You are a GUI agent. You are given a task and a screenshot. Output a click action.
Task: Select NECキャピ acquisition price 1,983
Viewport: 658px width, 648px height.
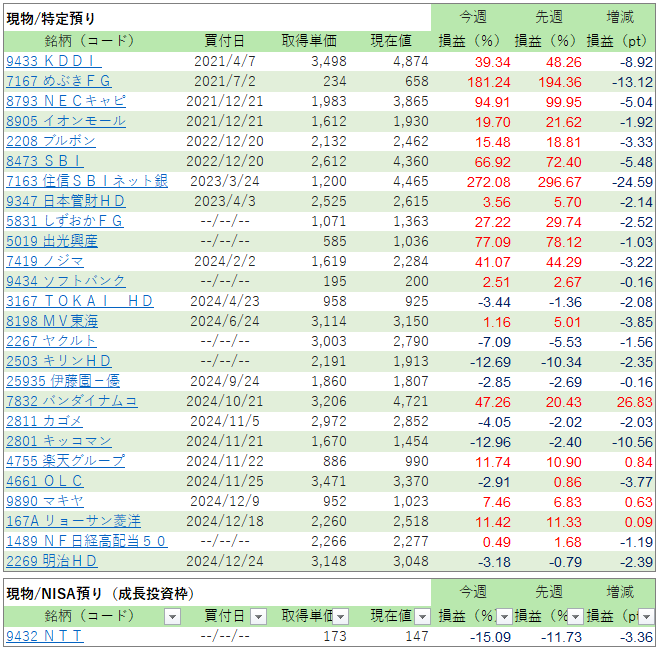tap(329, 101)
